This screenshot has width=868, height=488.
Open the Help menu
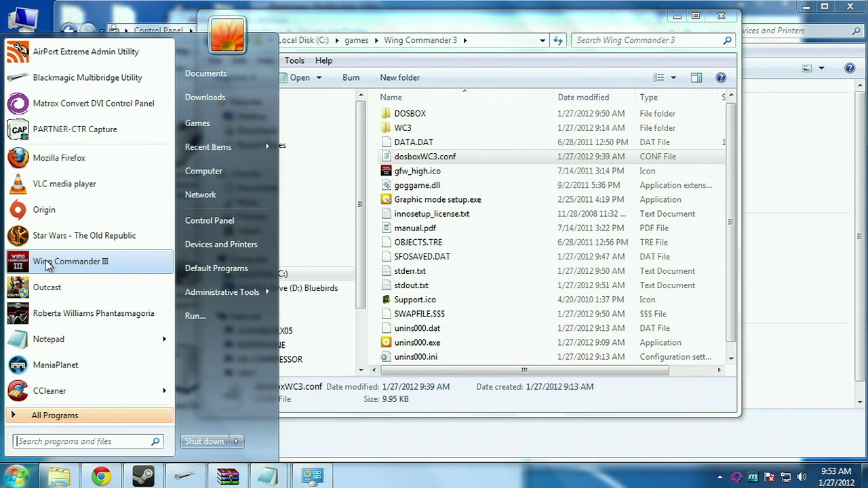(323, 60)
